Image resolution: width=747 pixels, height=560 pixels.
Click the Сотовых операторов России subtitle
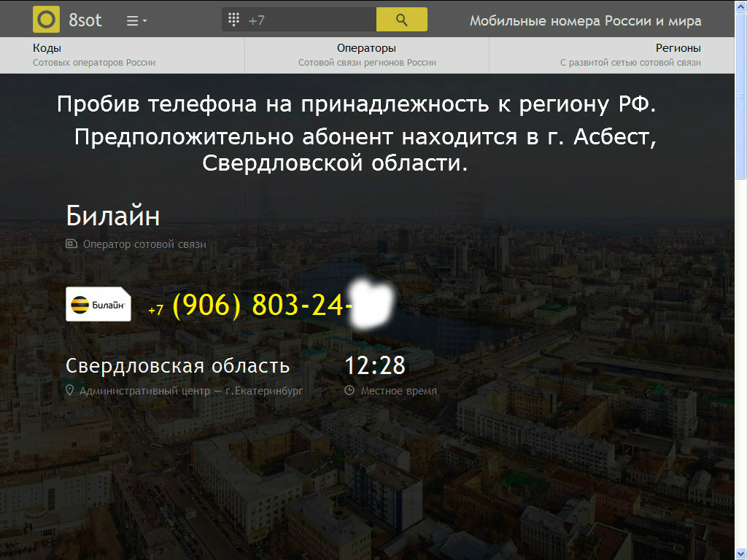(x=94, y=63)
